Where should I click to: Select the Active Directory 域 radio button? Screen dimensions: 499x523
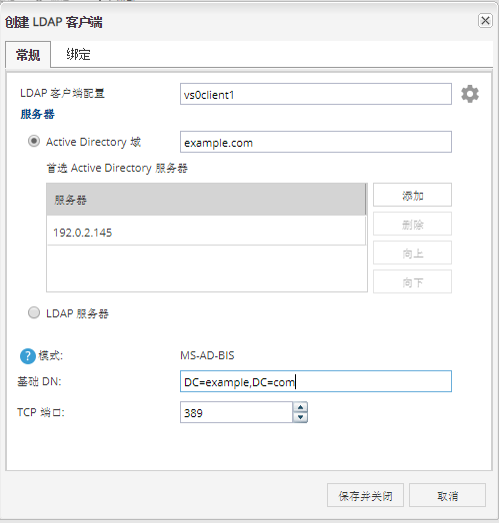coord(34,141)
